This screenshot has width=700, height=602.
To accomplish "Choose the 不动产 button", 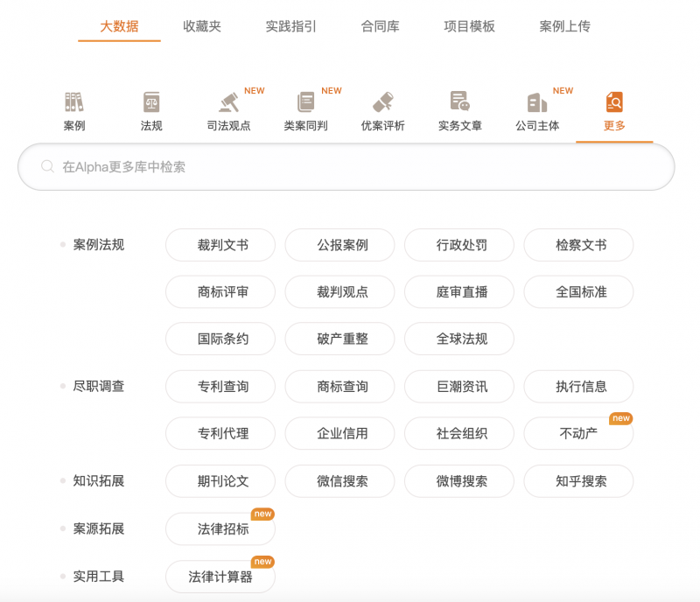I will (x=578, y=433).
